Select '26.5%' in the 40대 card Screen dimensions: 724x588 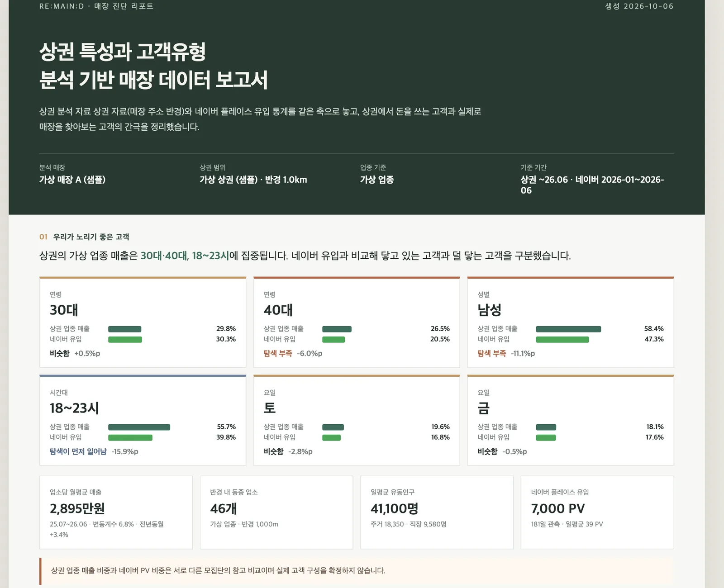coord(440,329)
